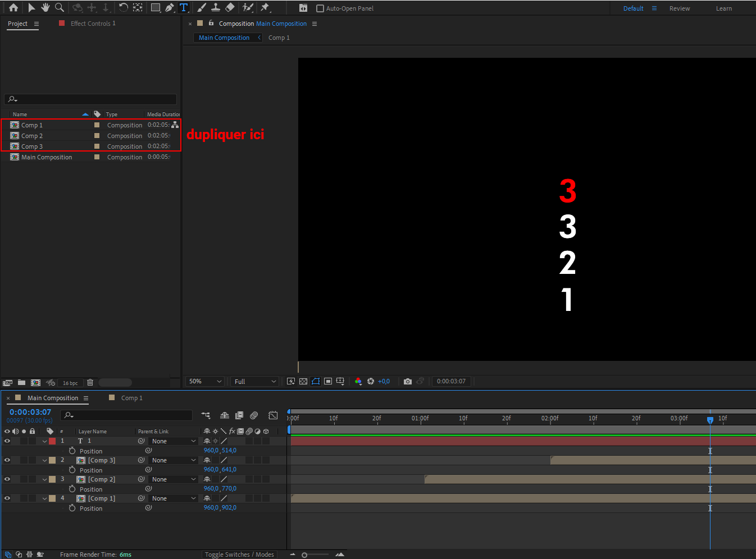Open the magnification dropdown showing 50%

click(204, 381)
